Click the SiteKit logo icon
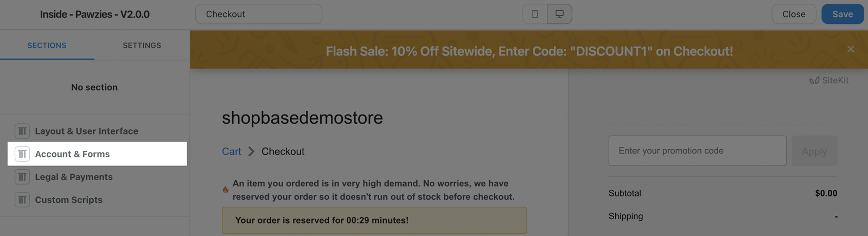 814,81
